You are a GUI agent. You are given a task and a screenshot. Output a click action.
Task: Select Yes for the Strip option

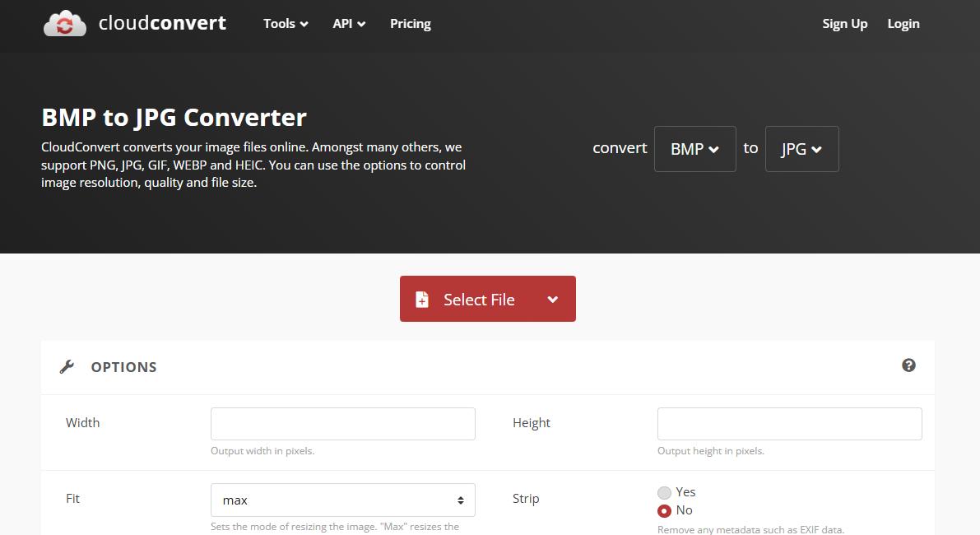(664, 492)
